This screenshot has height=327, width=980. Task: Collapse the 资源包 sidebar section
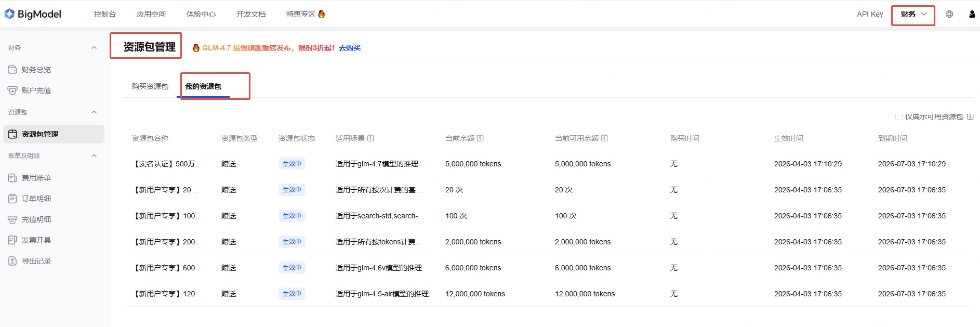coord(94,112)
